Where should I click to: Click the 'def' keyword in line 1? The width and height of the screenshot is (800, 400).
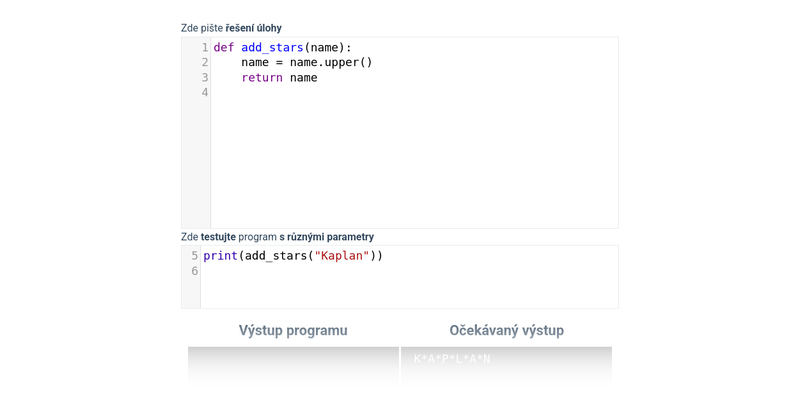223,47
